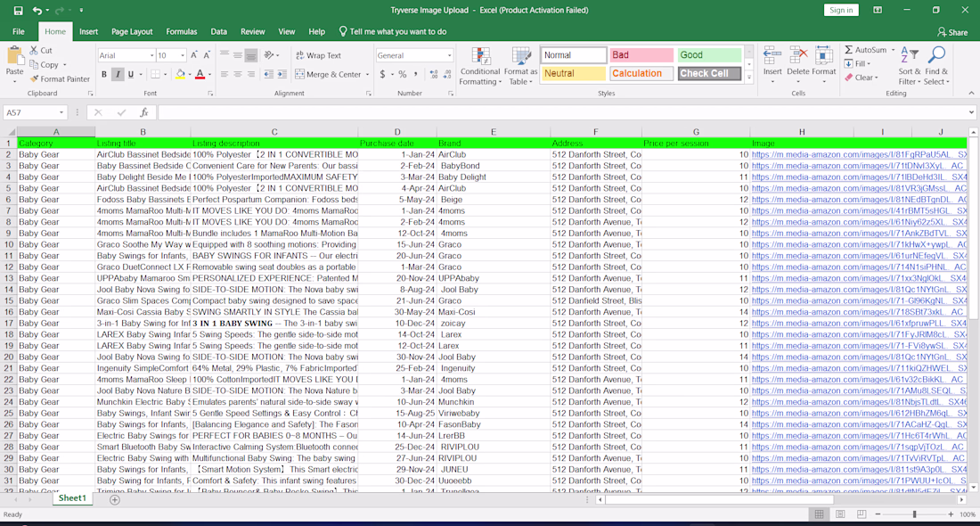
Task: Open the File tab
Action: pyautogui.click(x=19, y=31)
